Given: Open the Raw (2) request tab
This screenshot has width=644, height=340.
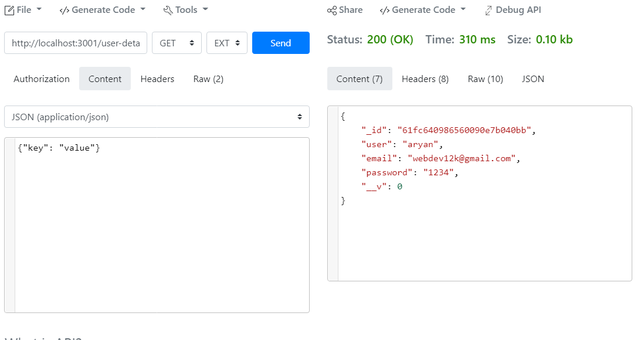Looking at the screenshot, I should (208, 79).
